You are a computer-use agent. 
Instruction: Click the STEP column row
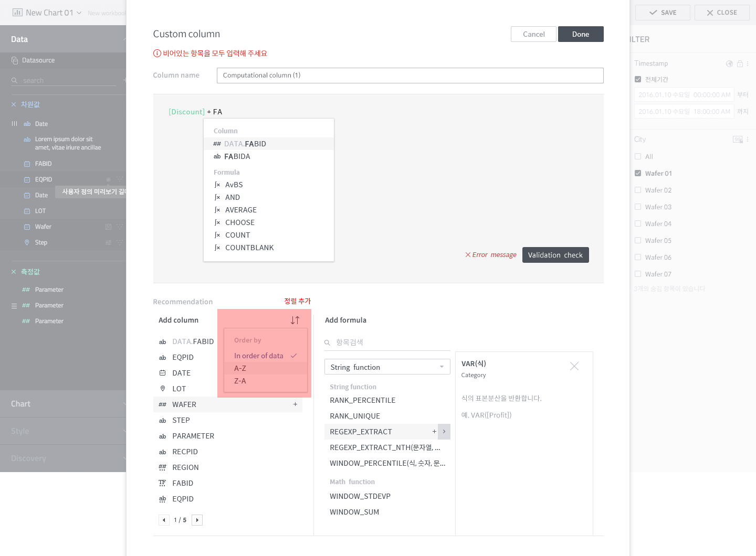point(228,420)
